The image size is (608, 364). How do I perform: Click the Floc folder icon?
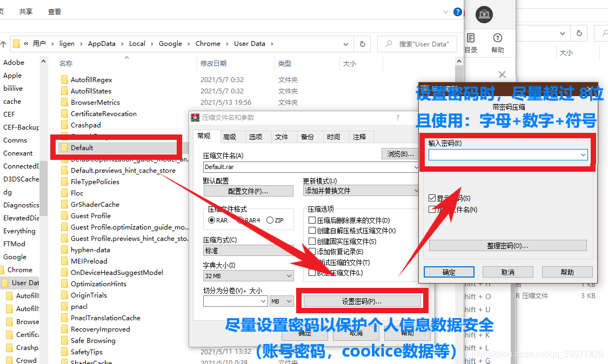point(64,193)
